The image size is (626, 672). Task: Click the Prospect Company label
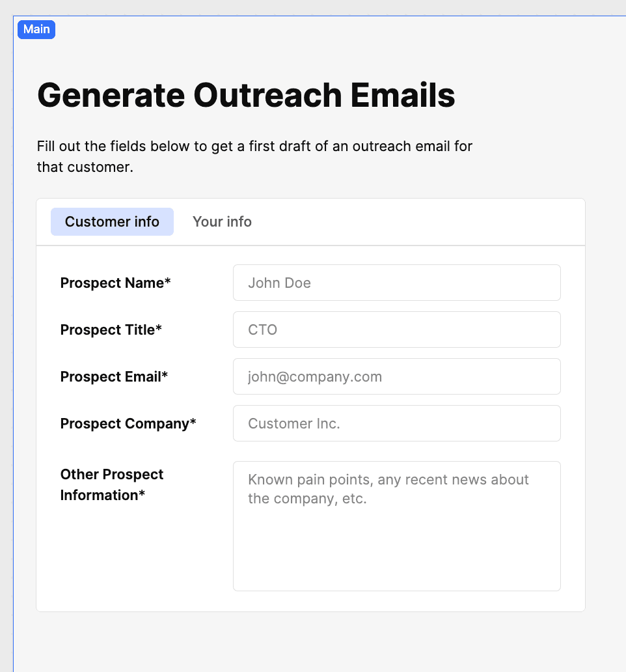[x=128, y=423]
